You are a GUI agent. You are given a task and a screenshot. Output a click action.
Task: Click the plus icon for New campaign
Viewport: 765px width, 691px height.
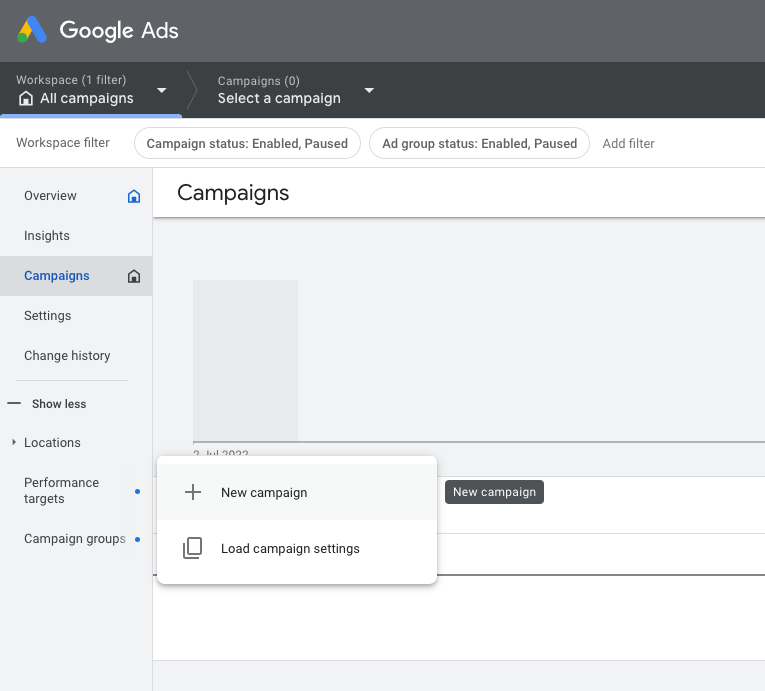click(193, 492)
